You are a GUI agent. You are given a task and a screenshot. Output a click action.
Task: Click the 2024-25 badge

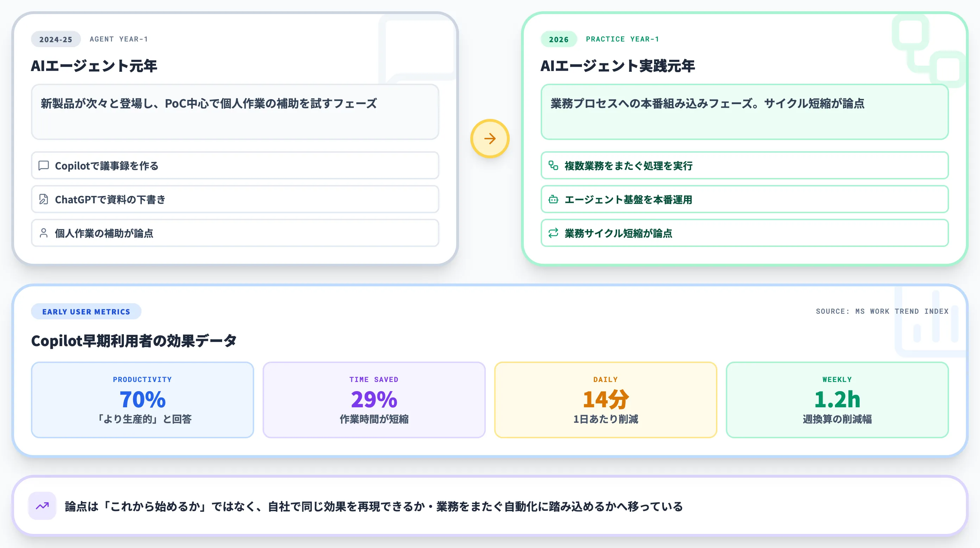(x=56, y=39)
